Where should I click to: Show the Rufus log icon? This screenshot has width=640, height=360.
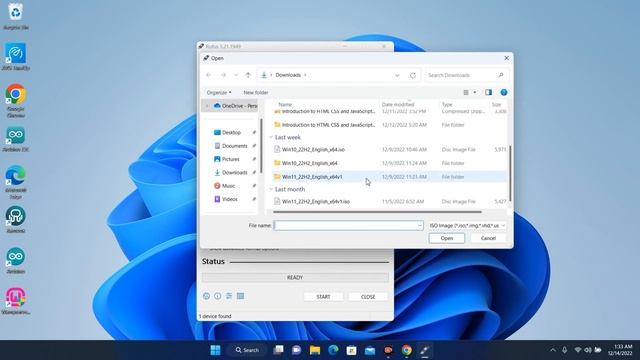pos(240,296)
